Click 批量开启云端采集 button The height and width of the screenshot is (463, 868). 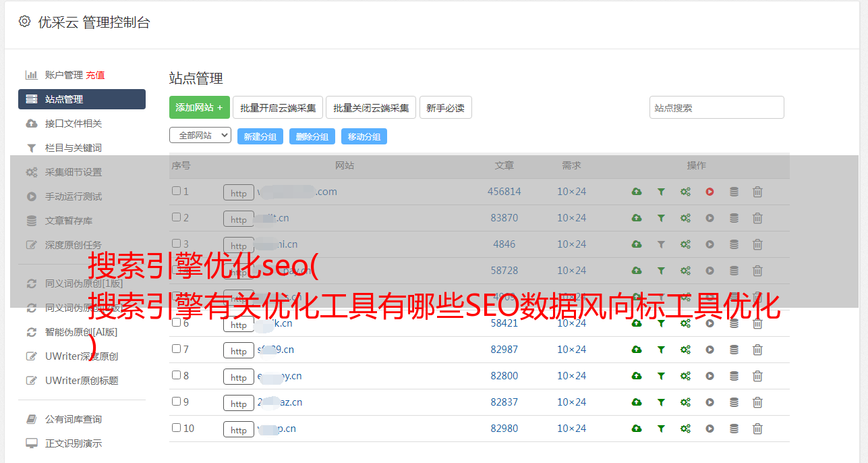(x=278, y=107)
